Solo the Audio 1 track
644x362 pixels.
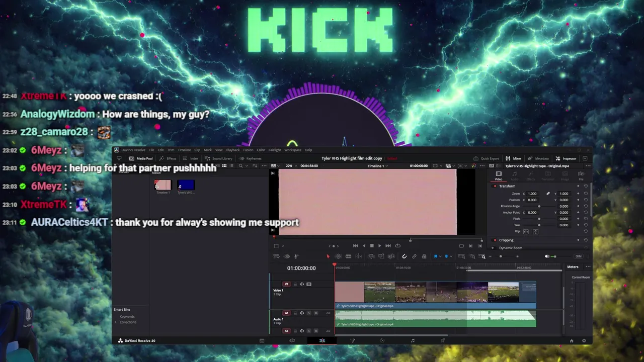(309, 313)
